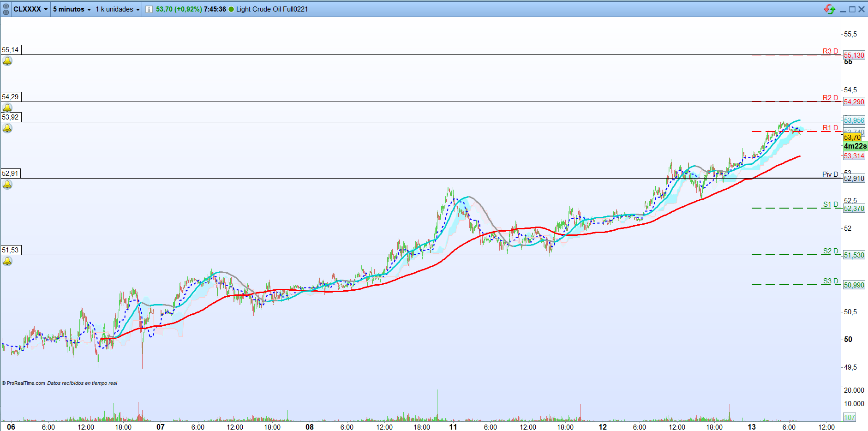Click the 51,530 price axis tag

click(x=854, y=255)
